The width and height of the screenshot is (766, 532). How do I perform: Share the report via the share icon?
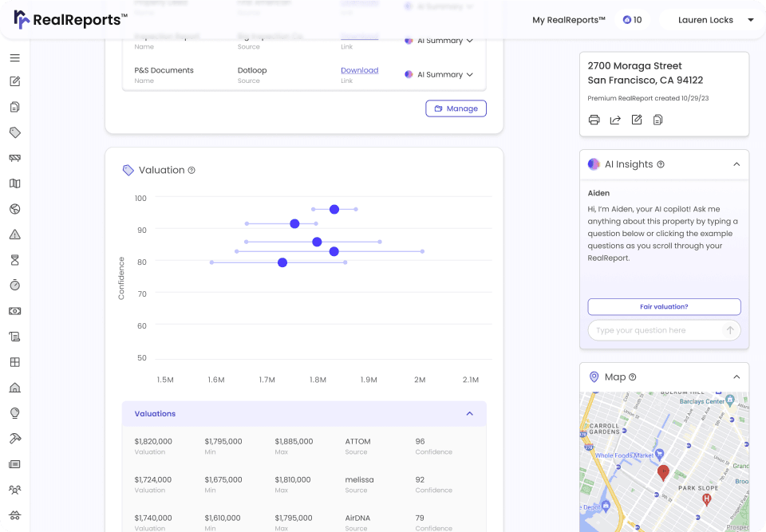(614, 119)
